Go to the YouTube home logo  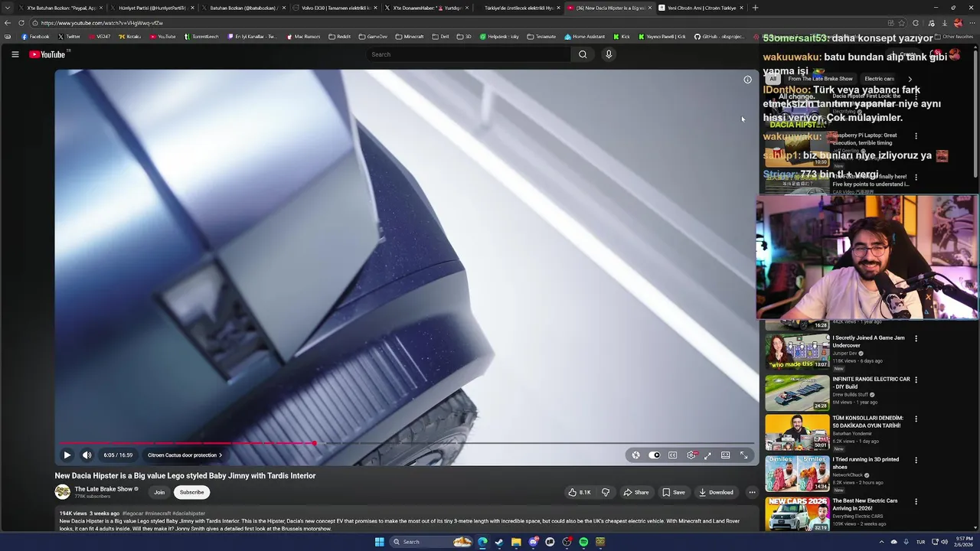[47, 54]
